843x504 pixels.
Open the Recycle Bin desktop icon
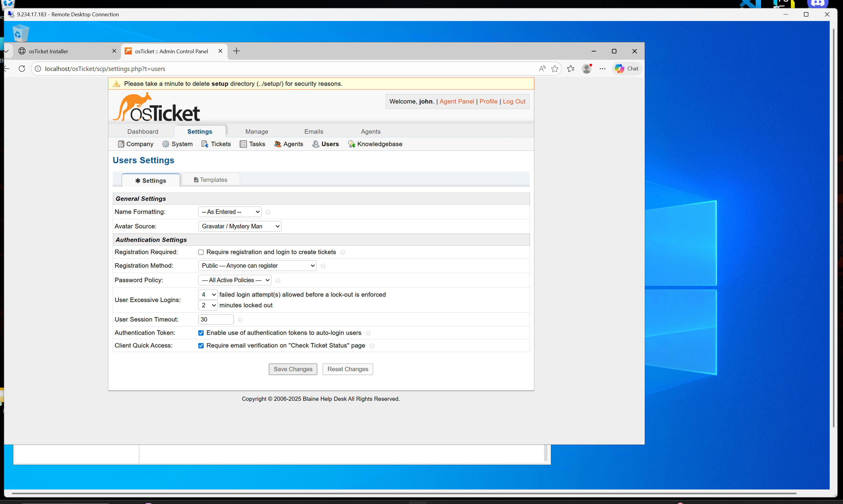(21, 33)
